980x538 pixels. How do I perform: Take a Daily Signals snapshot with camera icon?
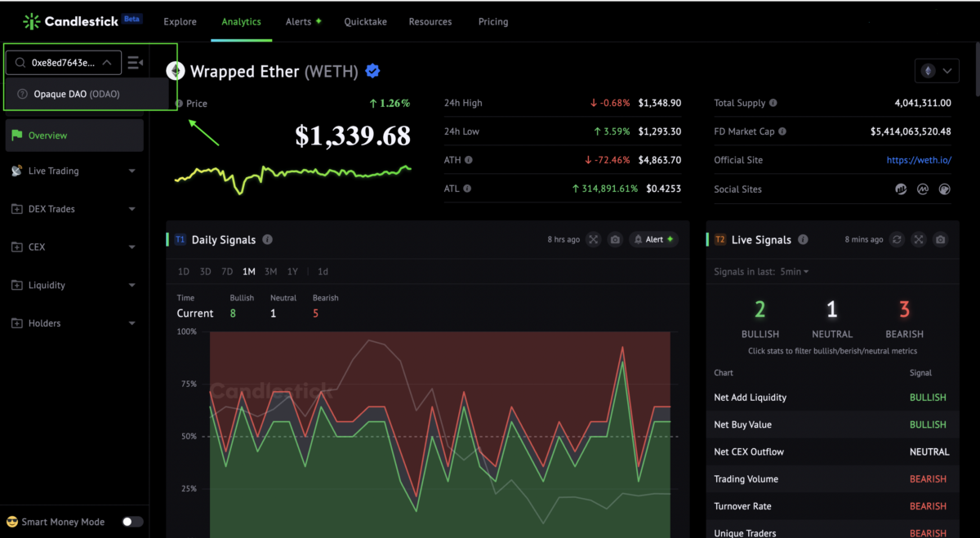point(616,239)
